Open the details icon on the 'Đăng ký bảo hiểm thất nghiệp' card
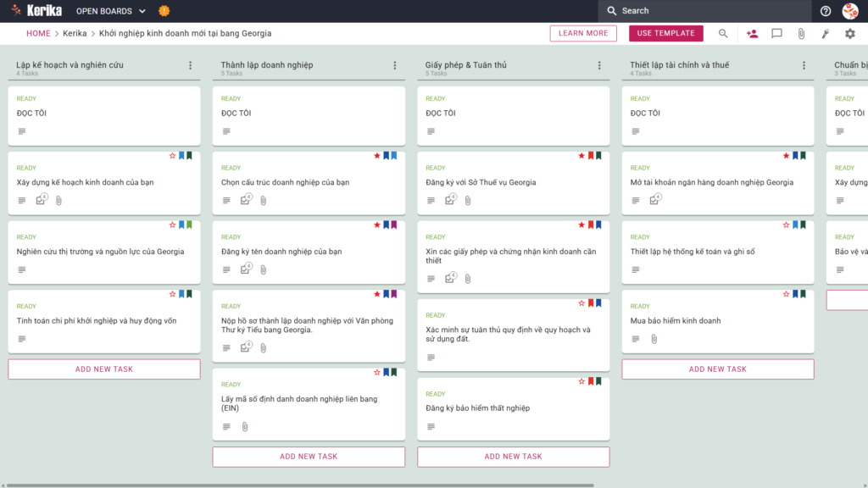 pyautogui.click(x=431, y=427)
